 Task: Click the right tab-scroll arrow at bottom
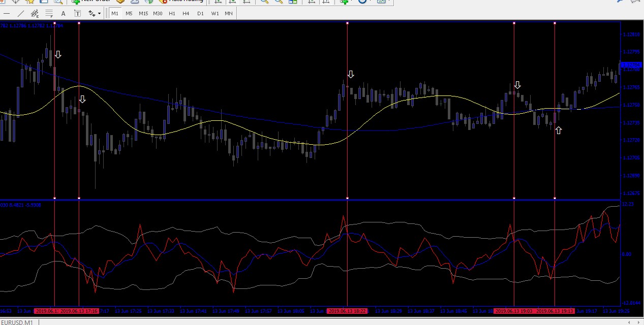639,322
